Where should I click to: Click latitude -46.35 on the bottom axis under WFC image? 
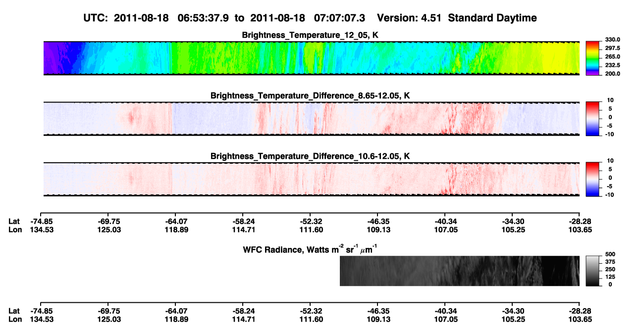point(377,311)
